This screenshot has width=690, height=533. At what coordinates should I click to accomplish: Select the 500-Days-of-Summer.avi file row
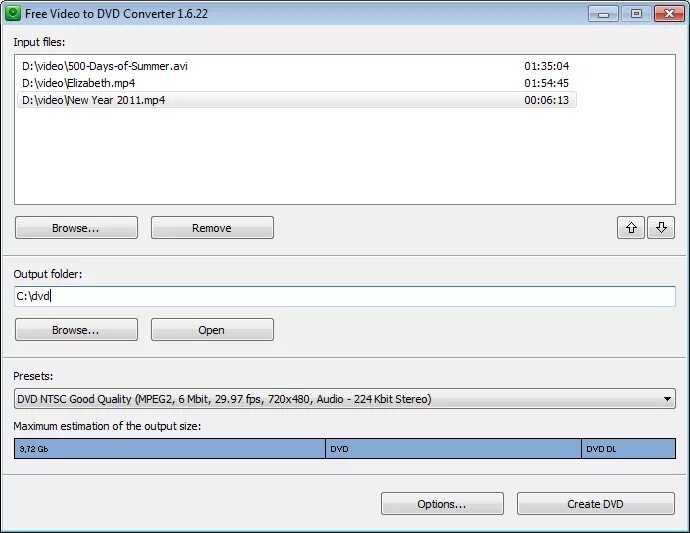pyautogui.click(x=297, y=66)
